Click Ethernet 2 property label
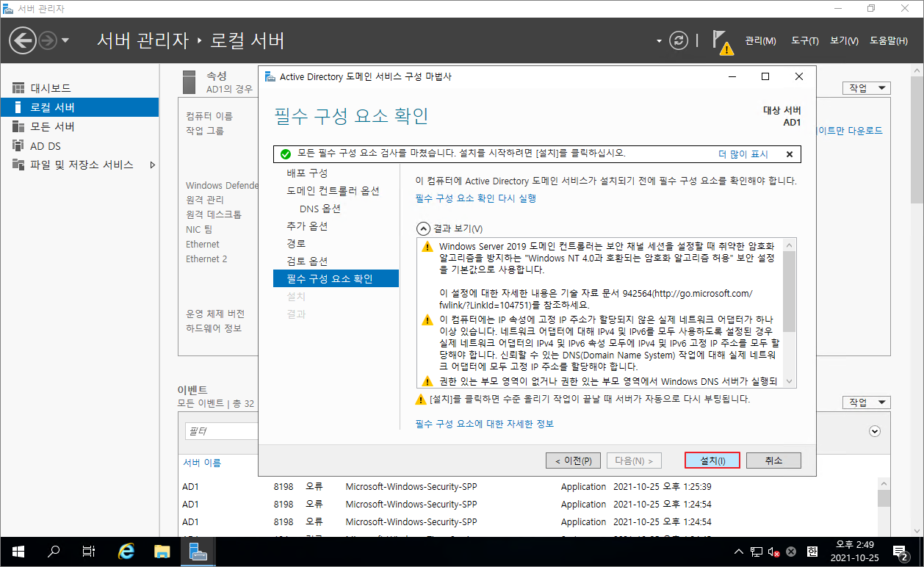 click(x=206, y=259)
